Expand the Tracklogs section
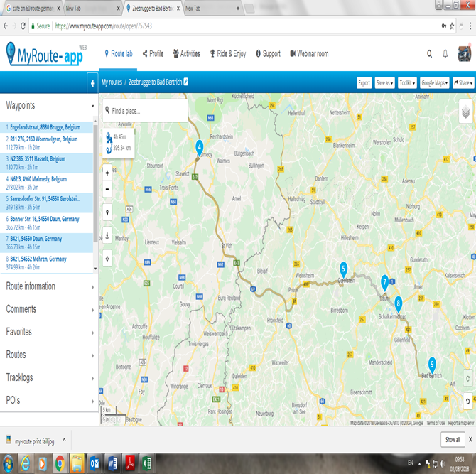The width and height of the screenshot is (476, 474). tap(49, 377)
